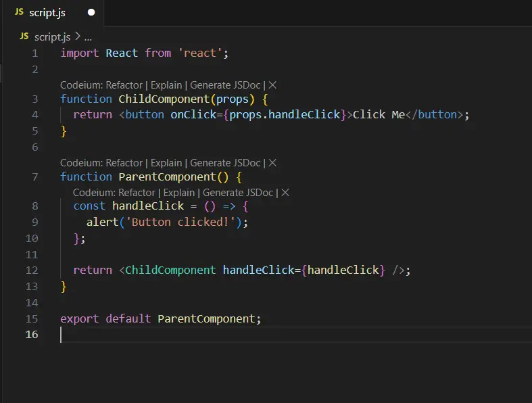Click line number 12 in the gutter
Image resolution: width=532 pixels, height=403 pixels.
32,270
